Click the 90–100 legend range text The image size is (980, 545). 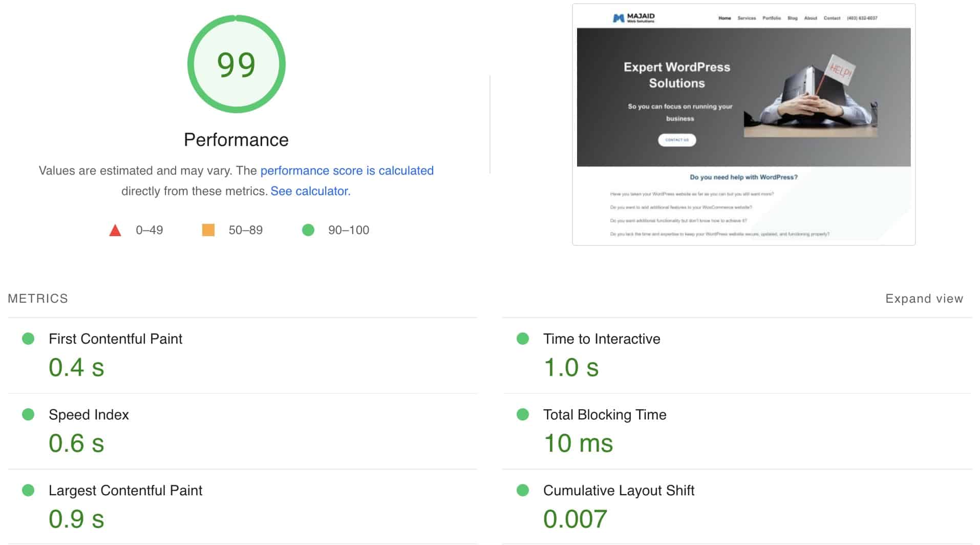349,230
